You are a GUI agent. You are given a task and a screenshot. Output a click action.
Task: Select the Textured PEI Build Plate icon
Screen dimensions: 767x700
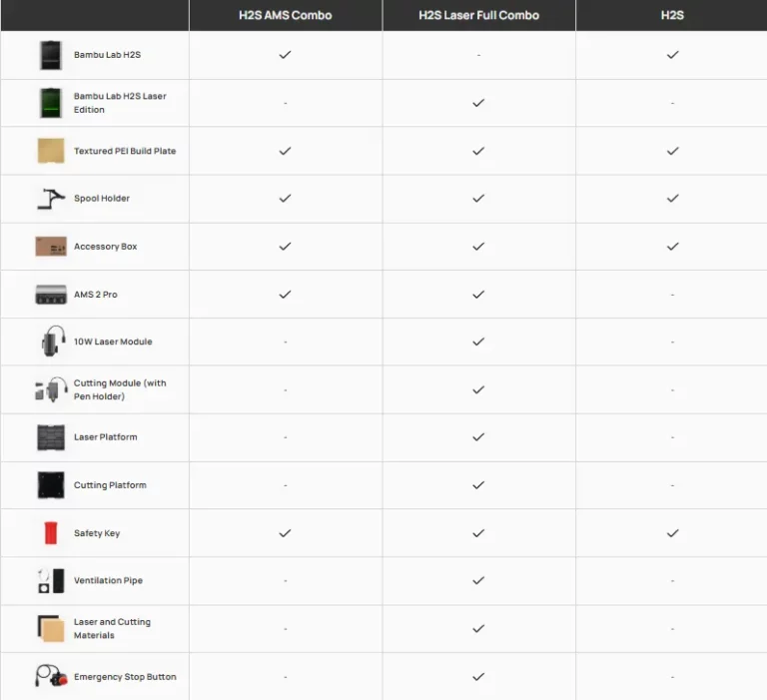click(x=51, y=151)
